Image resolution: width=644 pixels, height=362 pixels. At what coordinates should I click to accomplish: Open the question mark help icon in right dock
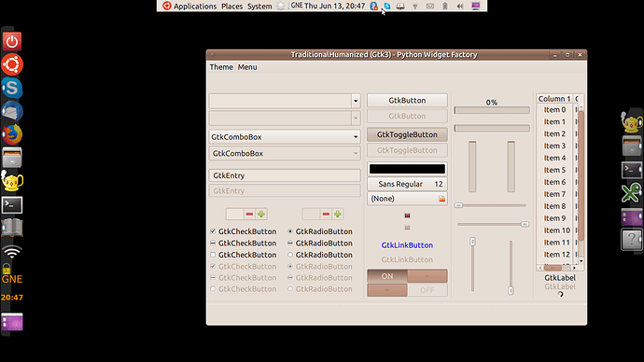(631, 239)
